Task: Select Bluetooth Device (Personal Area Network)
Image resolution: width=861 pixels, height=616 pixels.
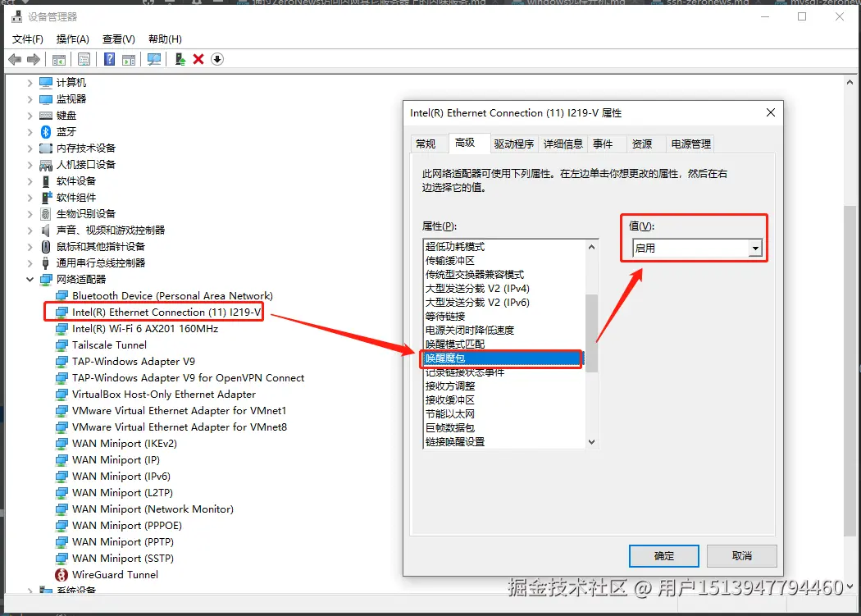Action: [x=172, y=295]
